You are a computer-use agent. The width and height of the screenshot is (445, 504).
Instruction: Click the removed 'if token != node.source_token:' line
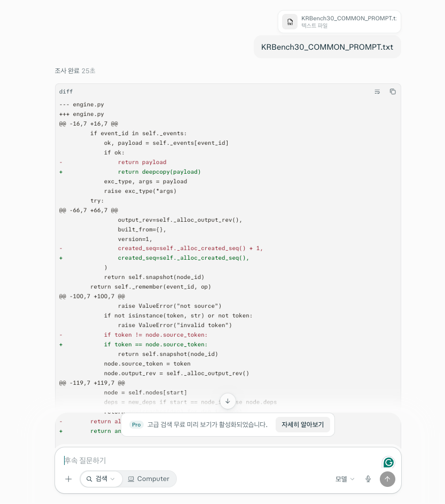point(155,335)
